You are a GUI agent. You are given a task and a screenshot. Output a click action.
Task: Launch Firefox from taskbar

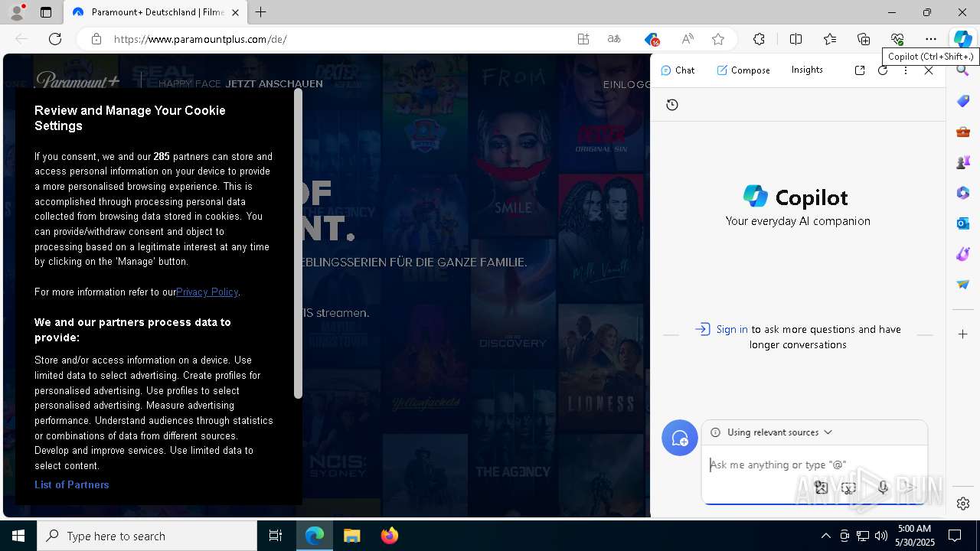390,536
